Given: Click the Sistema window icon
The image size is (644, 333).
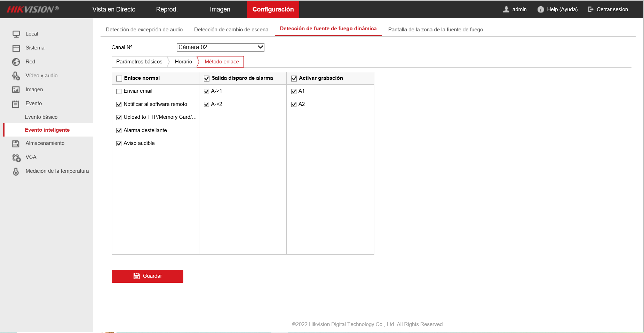Looking at the screenshot, I should click(16, 48).
